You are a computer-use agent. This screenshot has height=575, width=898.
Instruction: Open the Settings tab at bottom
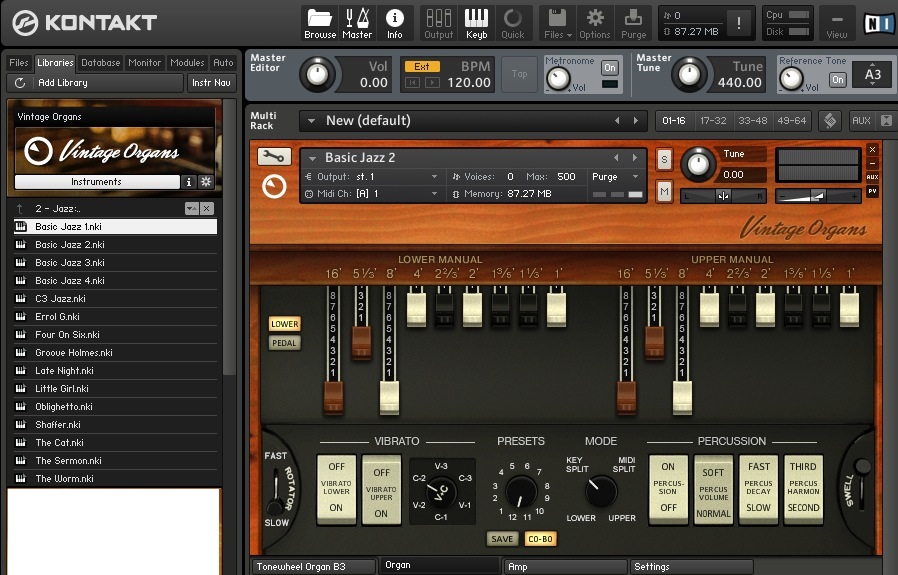[x=690, y=566]
